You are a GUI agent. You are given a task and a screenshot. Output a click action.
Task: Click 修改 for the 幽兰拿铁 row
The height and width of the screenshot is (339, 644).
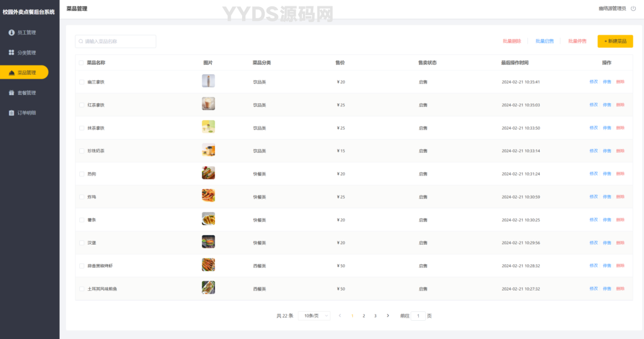(x=593, y=82)
